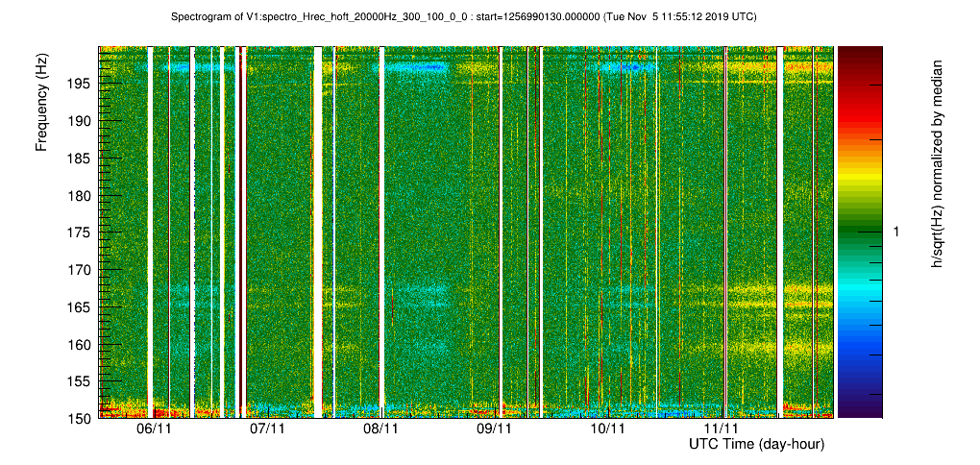Screen dimensions: 980x465
Task: Click the '1' label beside the color scale
Action: pos(895,232)
